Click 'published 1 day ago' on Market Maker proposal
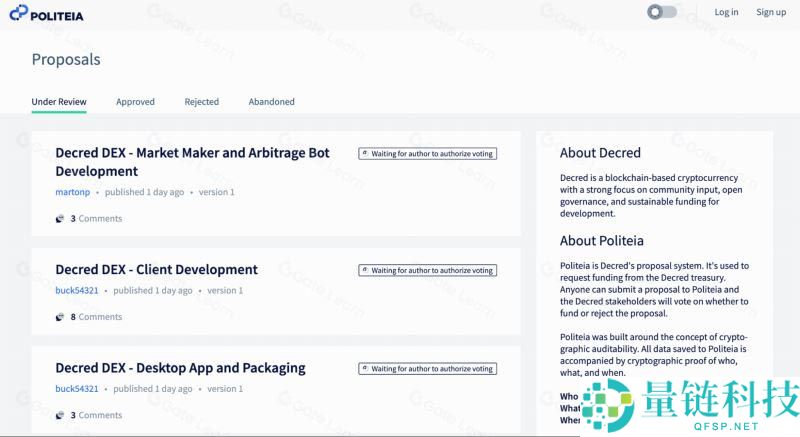The width and height of the screenshot is (800, 437). click(144, 192)
